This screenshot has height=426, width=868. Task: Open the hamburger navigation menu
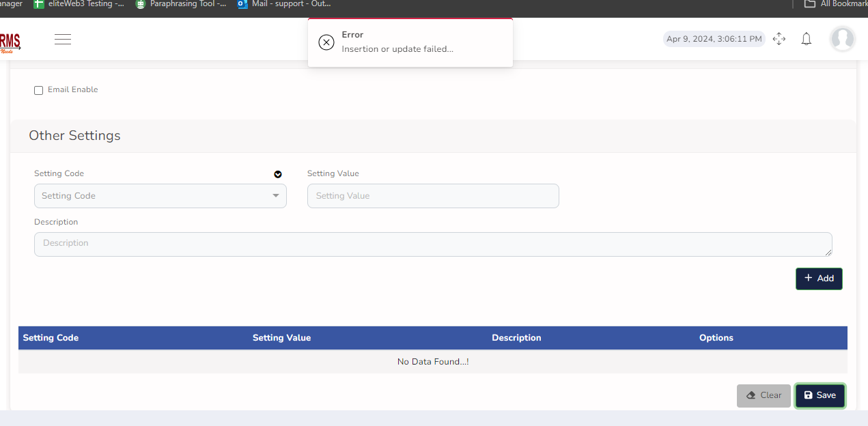(x=63, y=39)
